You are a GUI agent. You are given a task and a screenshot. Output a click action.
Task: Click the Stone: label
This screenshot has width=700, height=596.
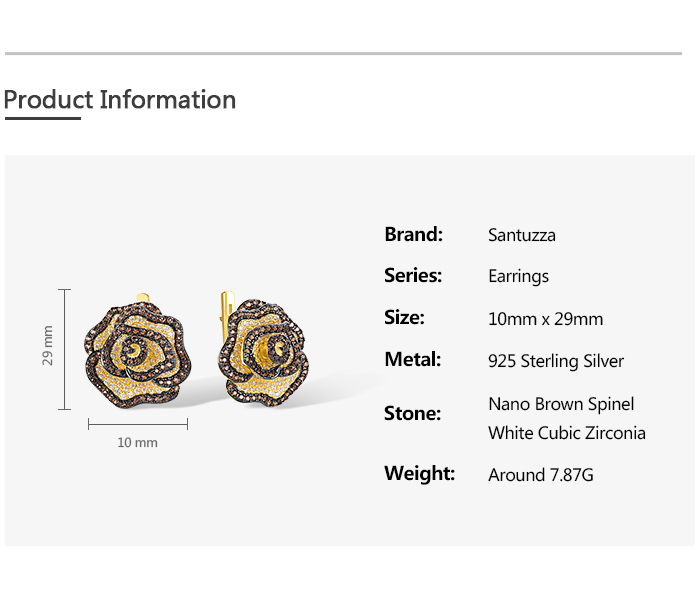click(x=412, y=413)
